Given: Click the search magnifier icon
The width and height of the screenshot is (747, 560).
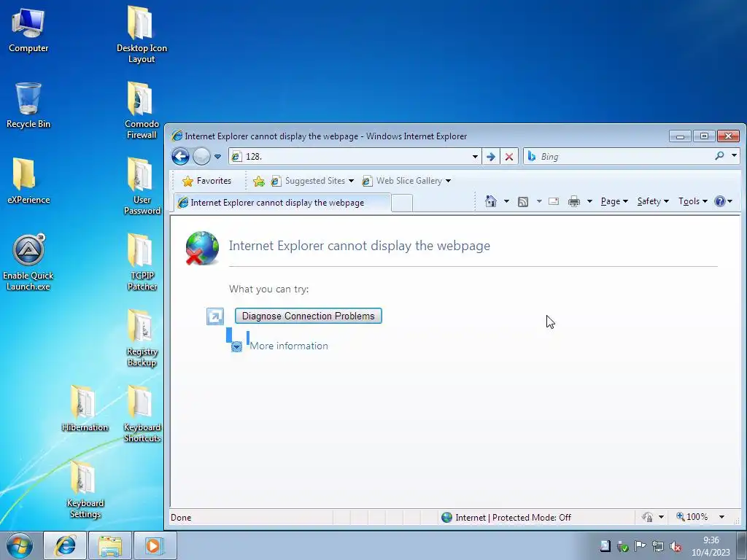Looking at the screenshot, I should click(x=719, y=156).
